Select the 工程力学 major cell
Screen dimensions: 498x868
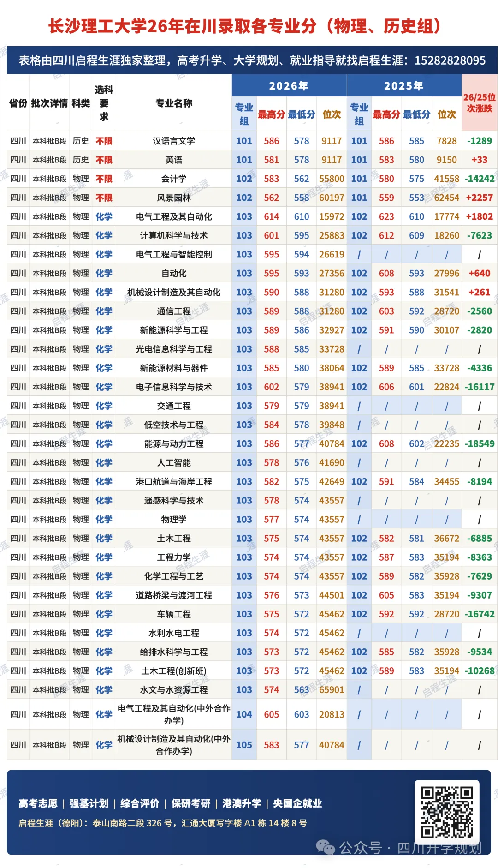click(x=174, y=557)
